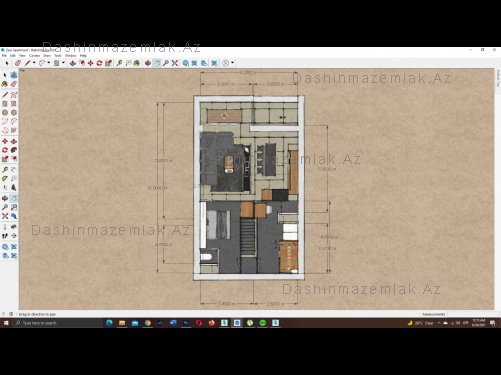Viewport: 501px width, 375px height.
Task: Select the Move tool in top toolbar
Action: pos(90,63)
